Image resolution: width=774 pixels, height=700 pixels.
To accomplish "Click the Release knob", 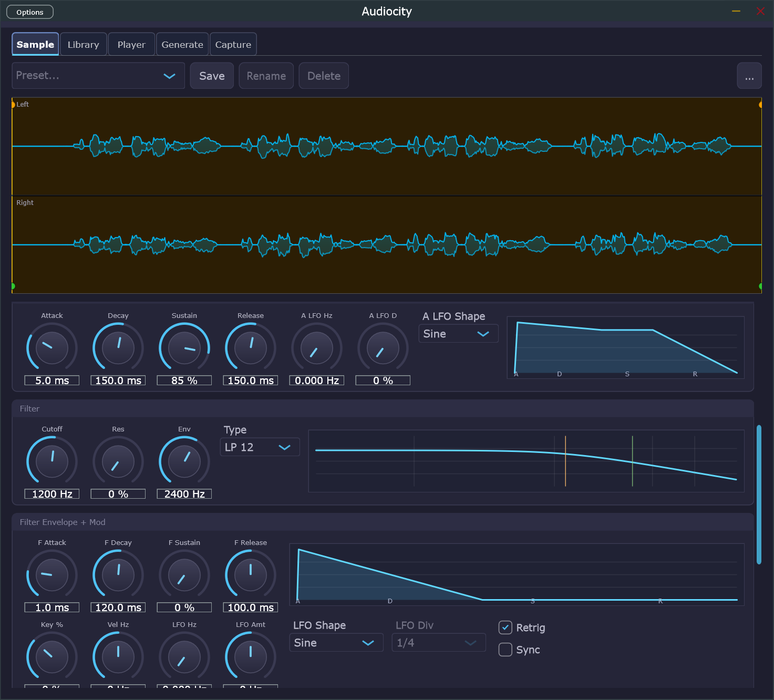I will tap(251, 348).
